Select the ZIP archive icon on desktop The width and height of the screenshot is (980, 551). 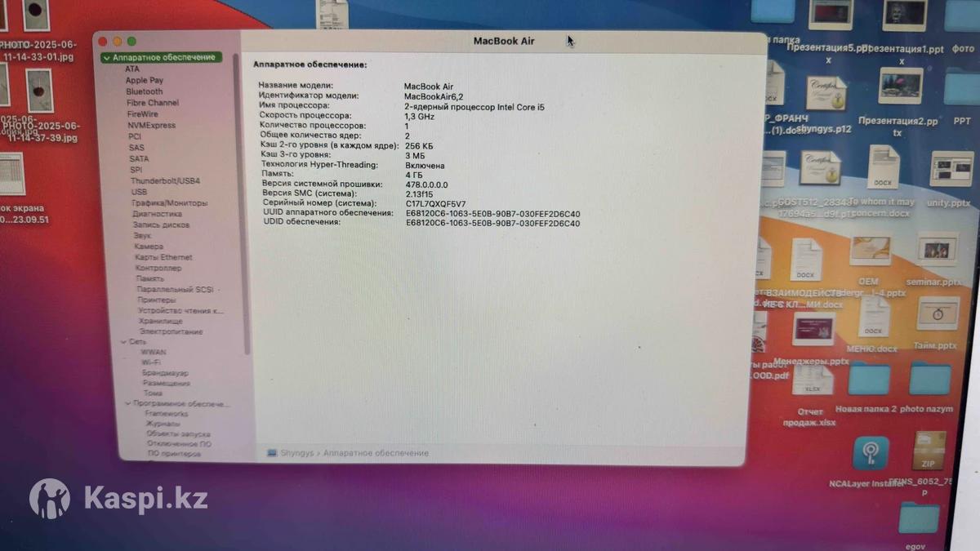(x=929, y=451)
